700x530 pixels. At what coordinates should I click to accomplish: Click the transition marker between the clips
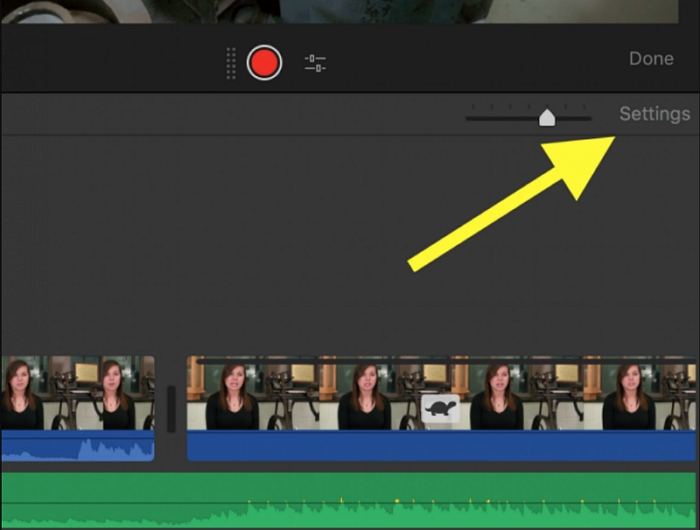(171, 409)
